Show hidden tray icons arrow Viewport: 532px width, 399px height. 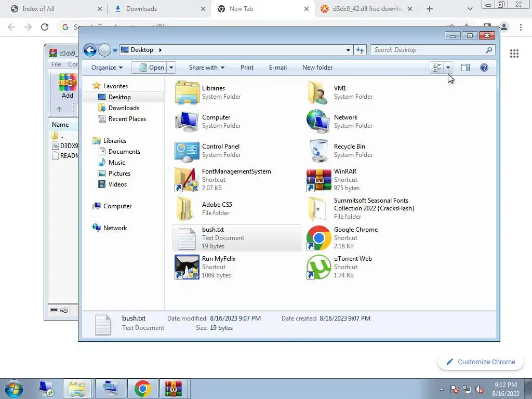pos(442,389)
